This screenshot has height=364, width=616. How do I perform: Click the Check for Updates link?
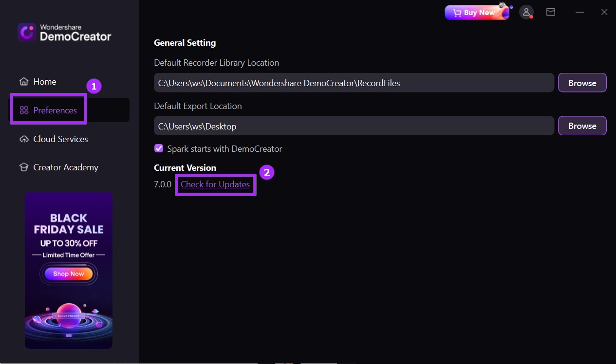coord(215,184)
